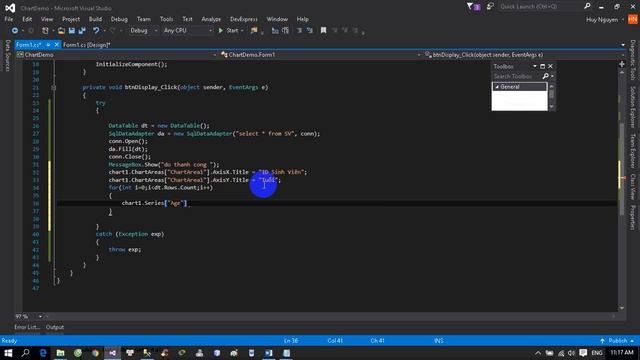640x360 pixels.
Task: Open the ChartDemo project scope dropdown
Action: coord(116,55)
